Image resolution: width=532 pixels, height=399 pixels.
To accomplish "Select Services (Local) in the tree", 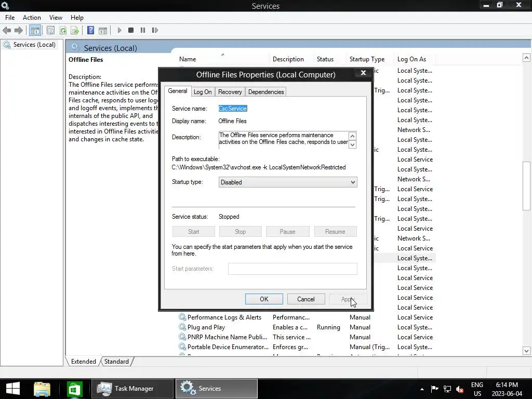I will pos(34,45).
